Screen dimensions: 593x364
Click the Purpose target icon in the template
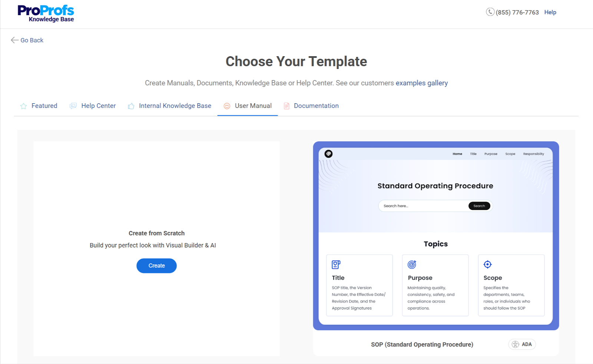click(412, 264)
